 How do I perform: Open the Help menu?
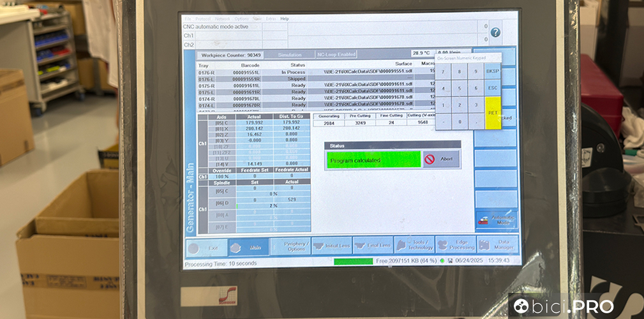tap(285, 19)
